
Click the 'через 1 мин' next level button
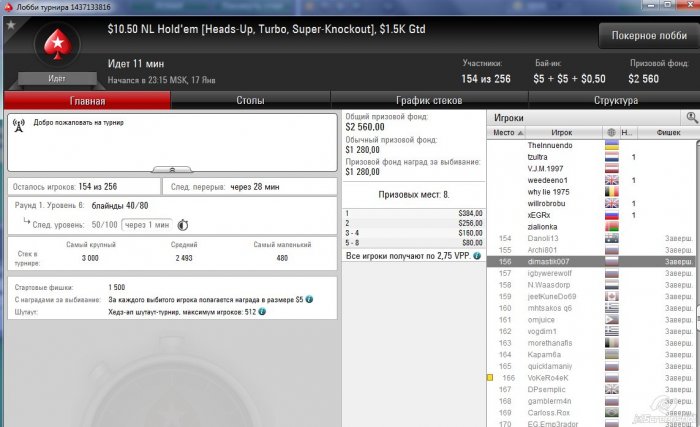click(147, 225)
